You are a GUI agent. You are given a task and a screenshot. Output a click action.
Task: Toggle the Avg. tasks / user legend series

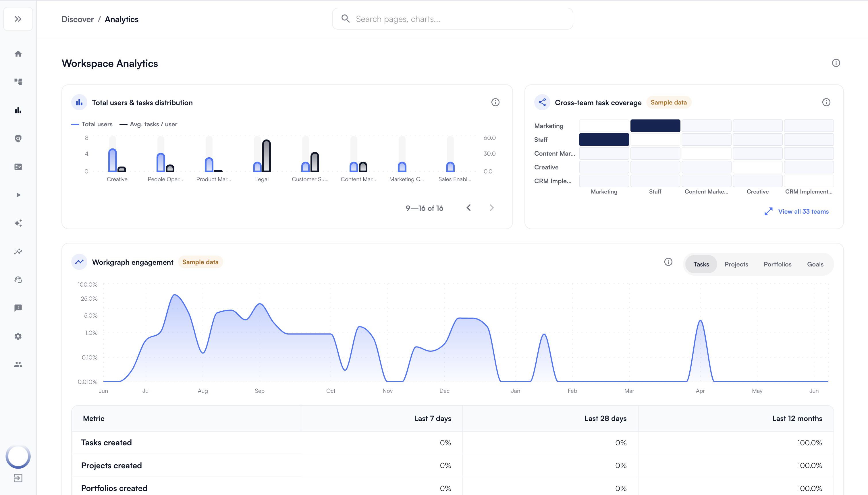[x=148, y=124]
